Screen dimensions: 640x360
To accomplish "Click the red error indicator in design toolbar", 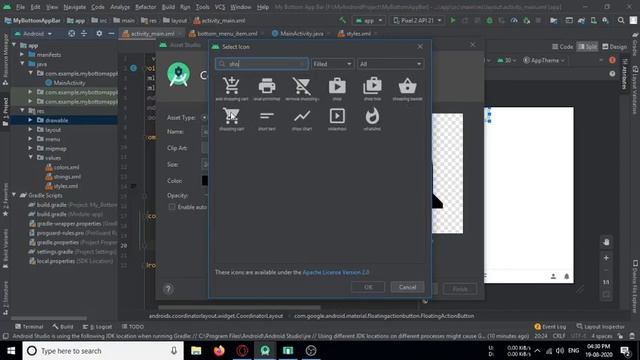I will (612, 60).
